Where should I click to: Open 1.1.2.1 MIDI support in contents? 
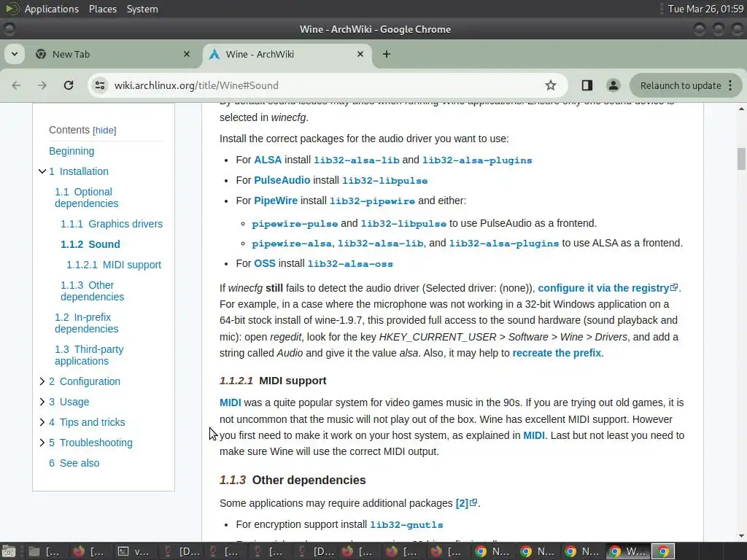pyautogui.click(x=114, y=265)
